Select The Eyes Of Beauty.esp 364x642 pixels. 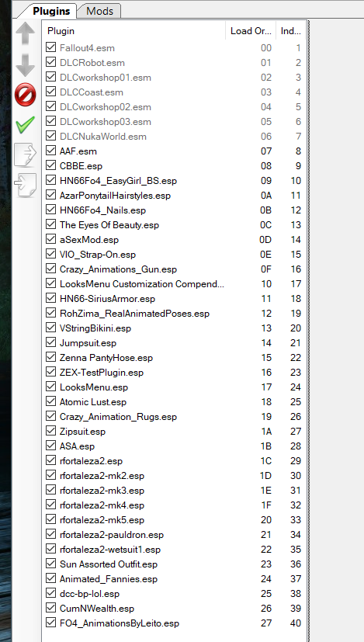coord(109,225)
